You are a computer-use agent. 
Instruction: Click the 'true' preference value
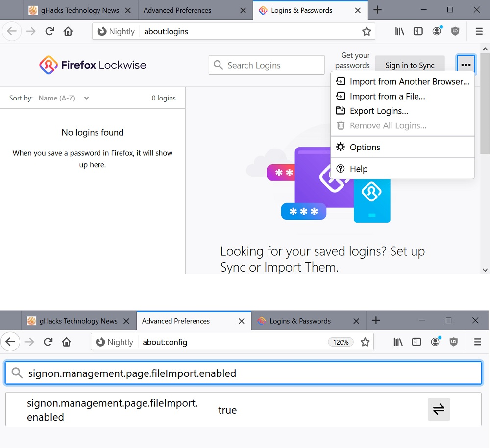click(x=227, y=410)
